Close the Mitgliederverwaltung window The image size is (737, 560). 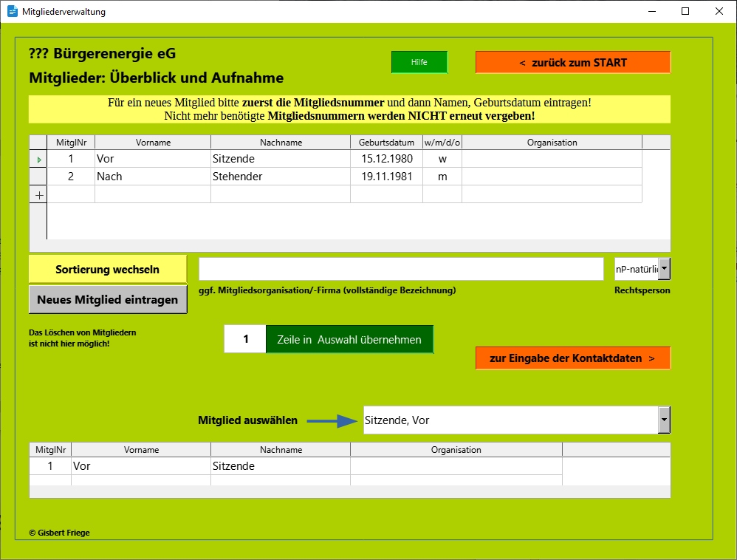pyautogui.click(x=719, y=11)
